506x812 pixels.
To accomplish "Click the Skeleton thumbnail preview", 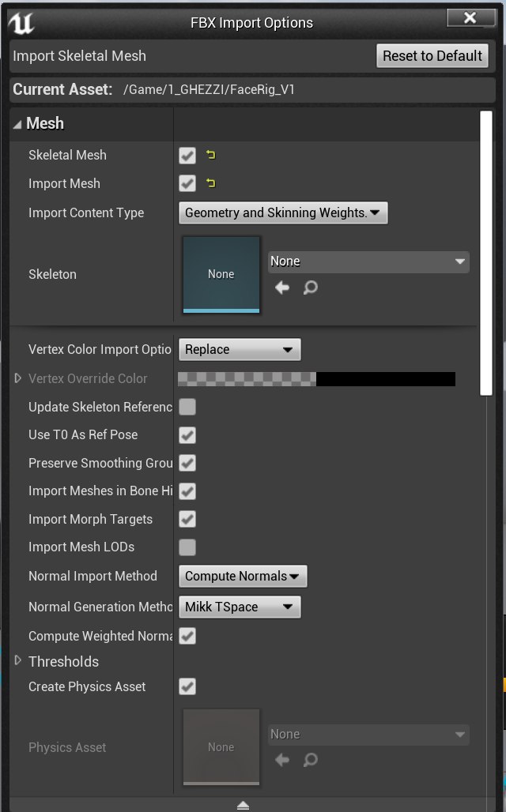I will click(x=221, y=274).
